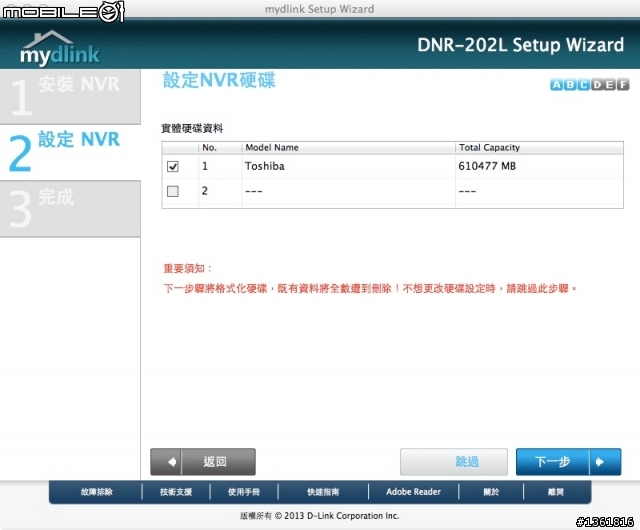Click progress step indicator F
The width and height of the screenshot is (640, 530).
pyautogui.click(x=623, y=85)
